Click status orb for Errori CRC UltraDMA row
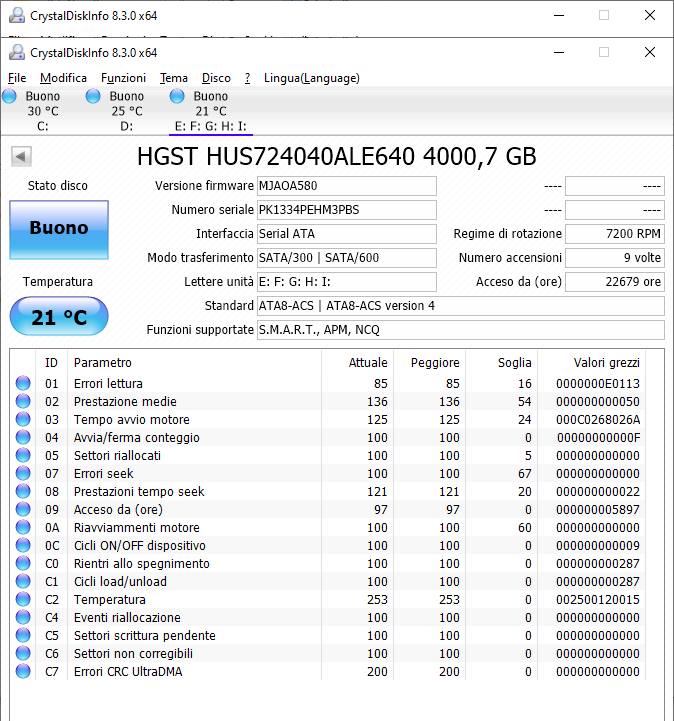This screenshot has height=721, width=674. click(x=23, y=671)
